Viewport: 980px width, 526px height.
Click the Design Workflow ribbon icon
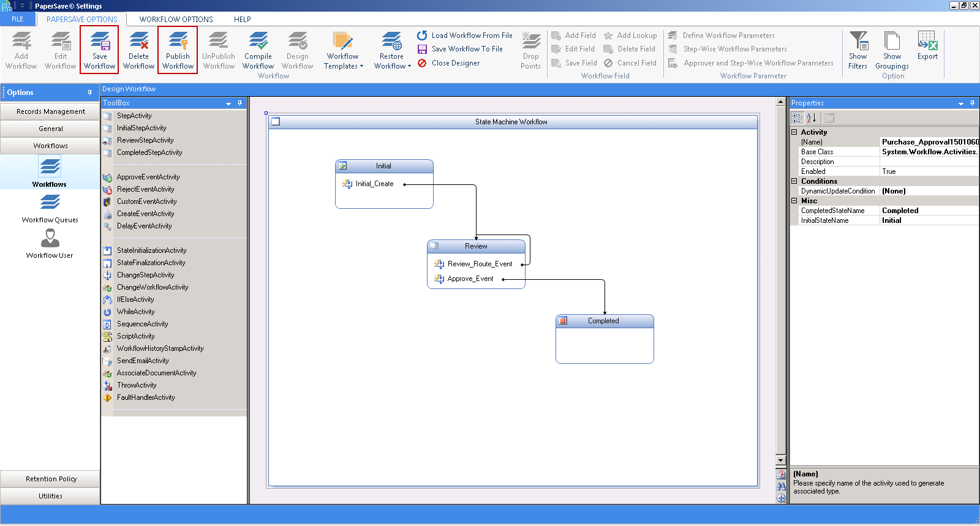tap(297, 50)
